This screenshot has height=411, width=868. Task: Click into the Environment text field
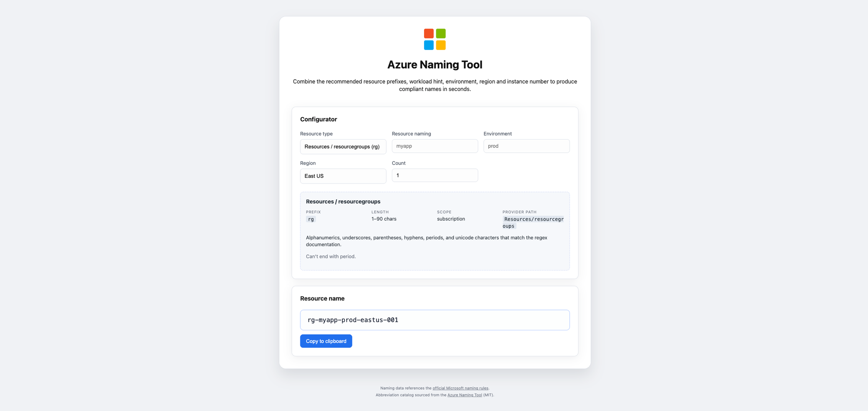526,146
